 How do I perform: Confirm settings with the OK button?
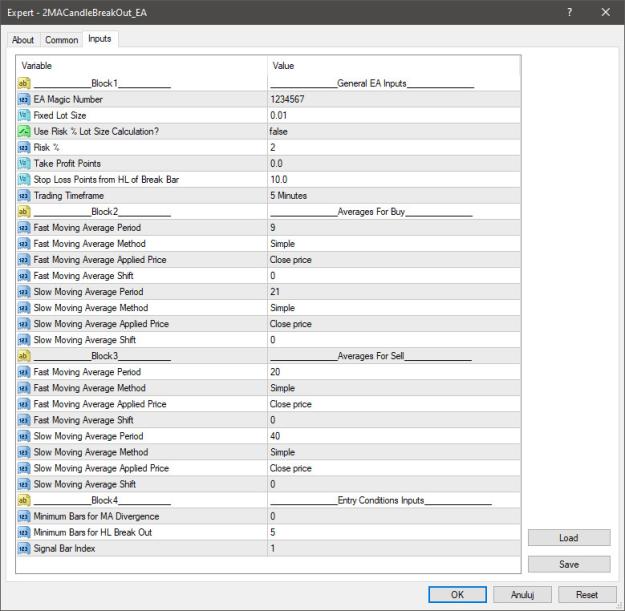click(457, 594)
